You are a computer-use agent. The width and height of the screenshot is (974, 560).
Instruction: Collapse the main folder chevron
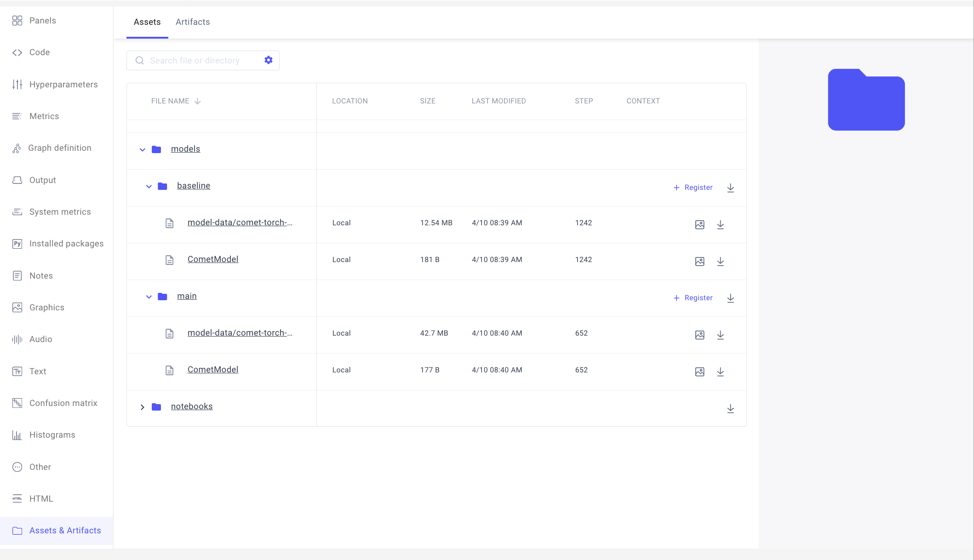point(149,297)
